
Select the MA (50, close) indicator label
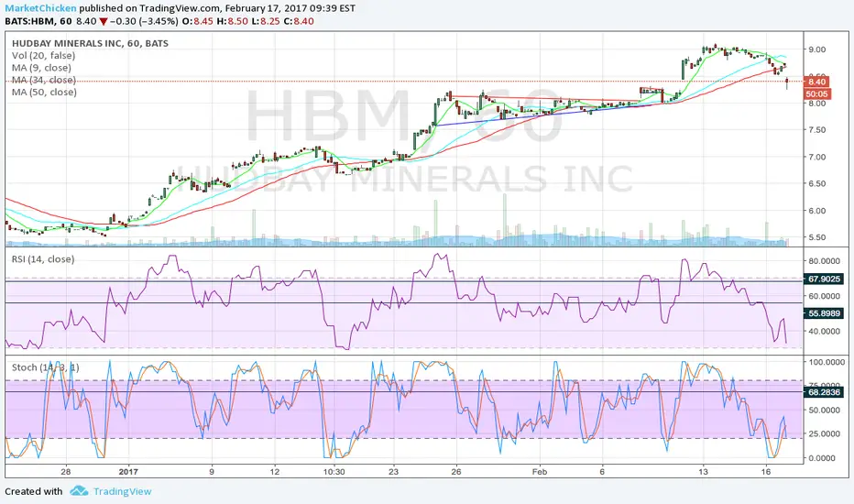coord(44,92)
